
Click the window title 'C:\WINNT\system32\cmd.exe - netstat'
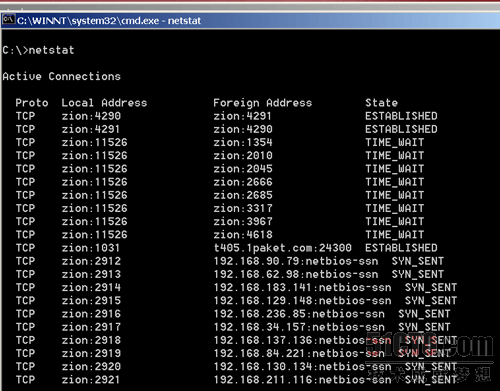pyautogui.click(x=109, y=21)
